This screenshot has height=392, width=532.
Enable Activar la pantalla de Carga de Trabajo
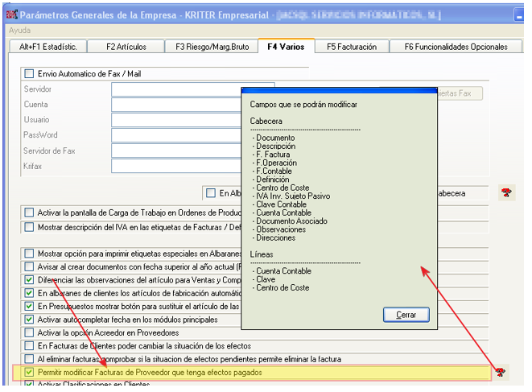(31, 213)
